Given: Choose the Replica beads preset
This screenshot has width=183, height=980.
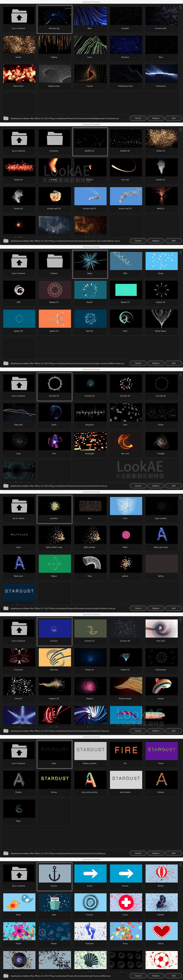Looking at the screenshot, I should pyautogui.click(x=126, y=686).
